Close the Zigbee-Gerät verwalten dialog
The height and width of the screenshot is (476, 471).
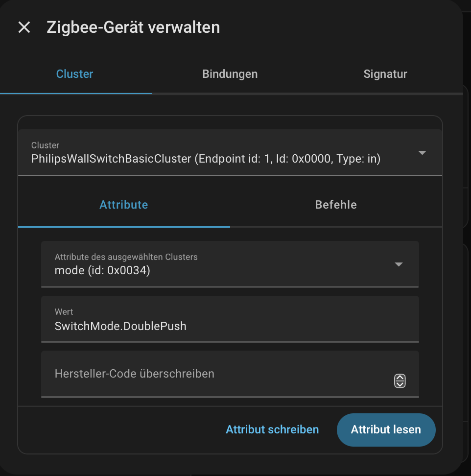(x=24, y=27)
